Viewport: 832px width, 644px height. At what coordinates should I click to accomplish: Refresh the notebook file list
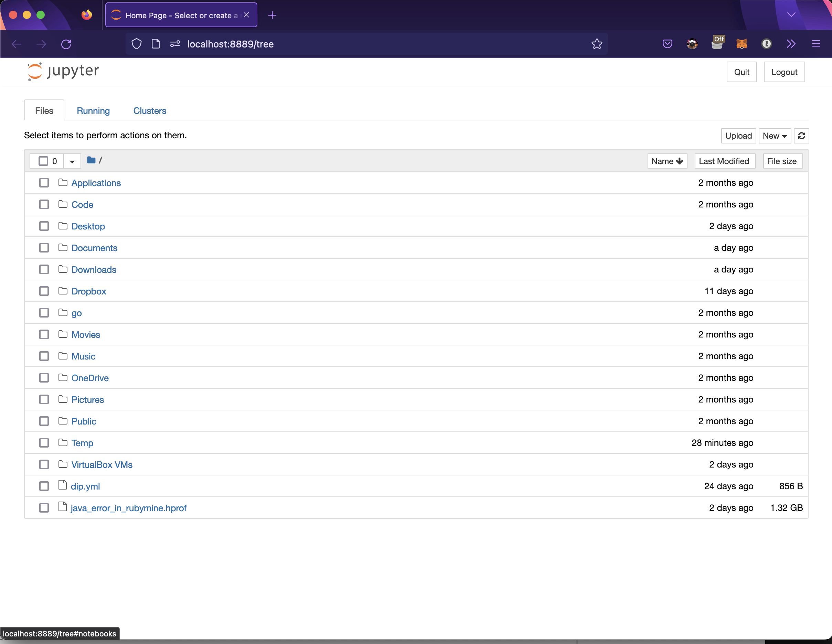point(801,136)
